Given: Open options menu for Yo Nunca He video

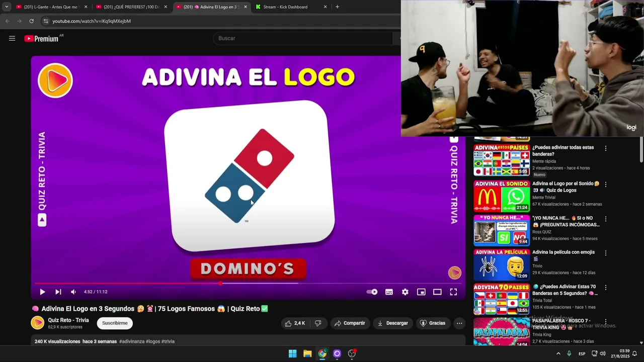Looking at the screenshot, I should pyautogui.click(x=606, y=219).
